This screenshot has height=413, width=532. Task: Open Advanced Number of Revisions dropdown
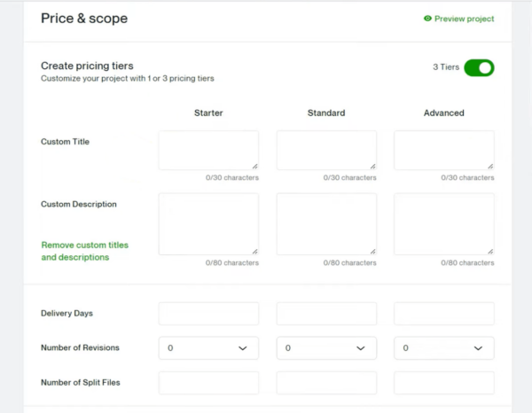[444, 348]
